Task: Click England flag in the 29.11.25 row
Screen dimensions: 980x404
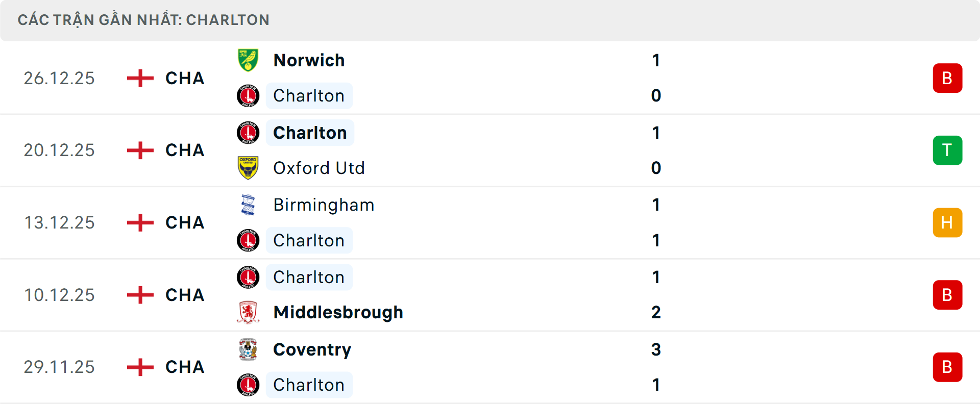Action: 140,367
